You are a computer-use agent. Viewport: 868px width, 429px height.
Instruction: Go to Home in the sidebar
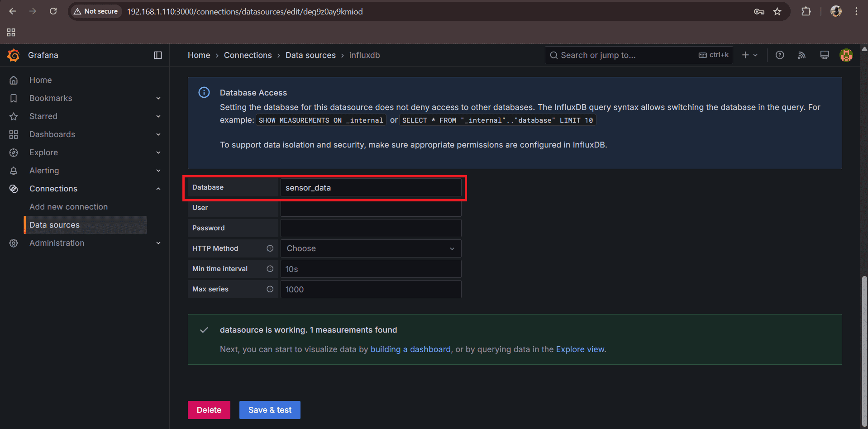[x=40, y=80]
